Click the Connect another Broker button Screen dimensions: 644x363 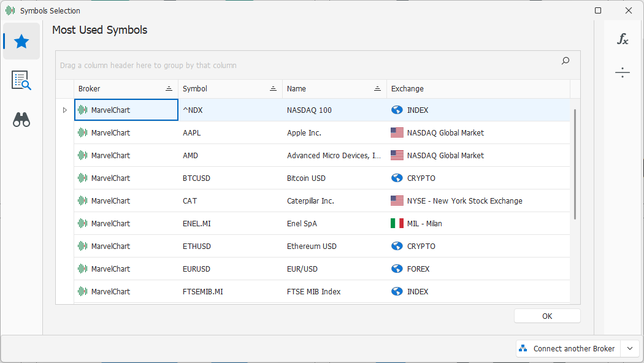click(x=569, y=349)
